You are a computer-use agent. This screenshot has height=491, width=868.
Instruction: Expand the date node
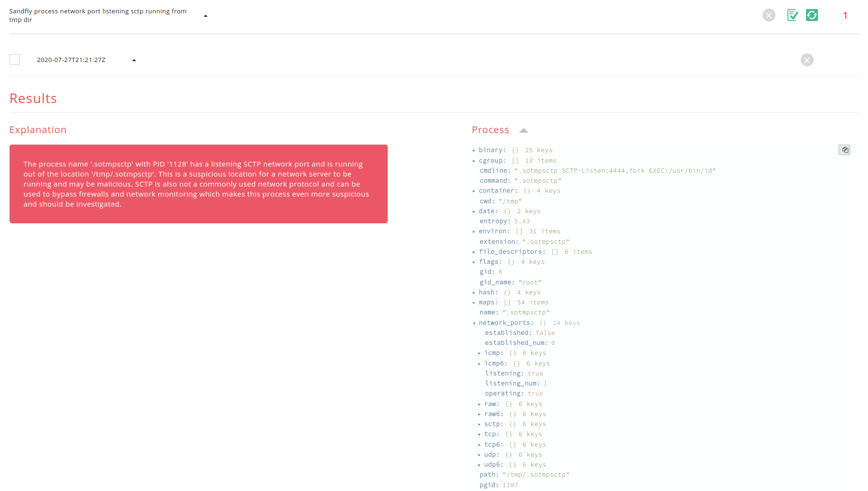tap(474, 211)
